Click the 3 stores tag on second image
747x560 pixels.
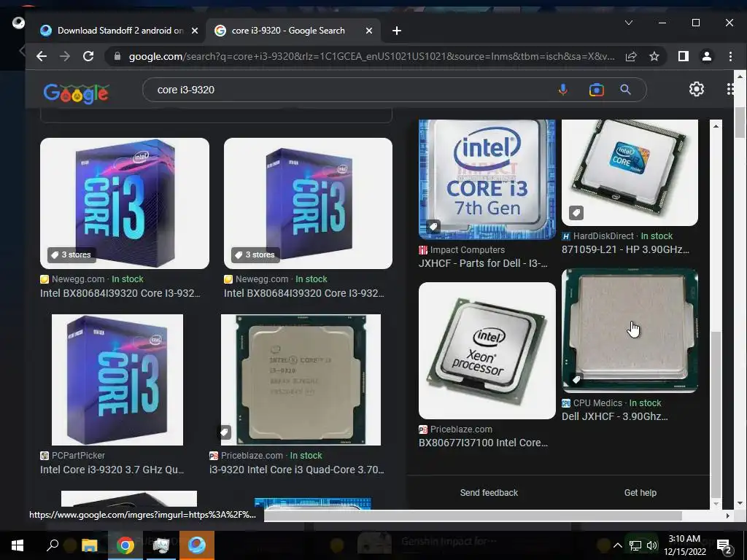255,254
